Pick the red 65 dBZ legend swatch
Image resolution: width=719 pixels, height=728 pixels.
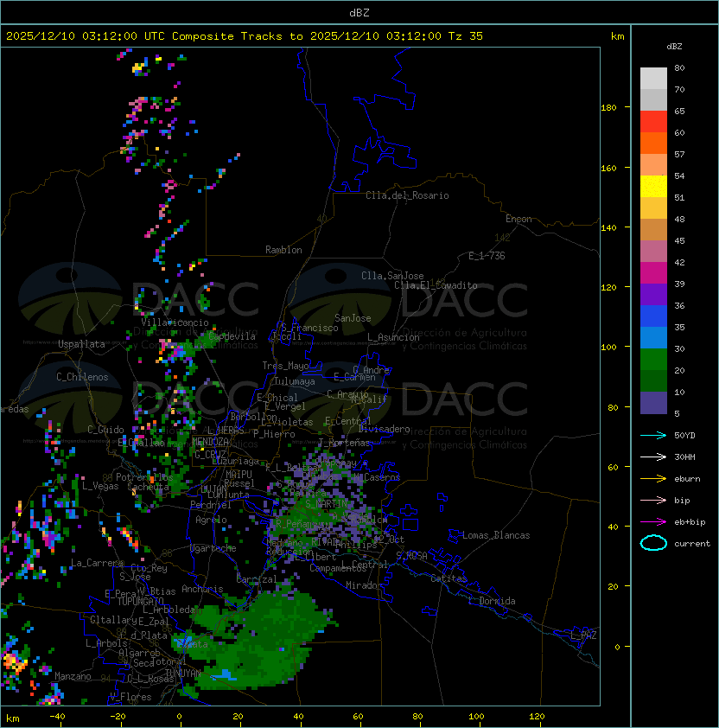(653, 121)
